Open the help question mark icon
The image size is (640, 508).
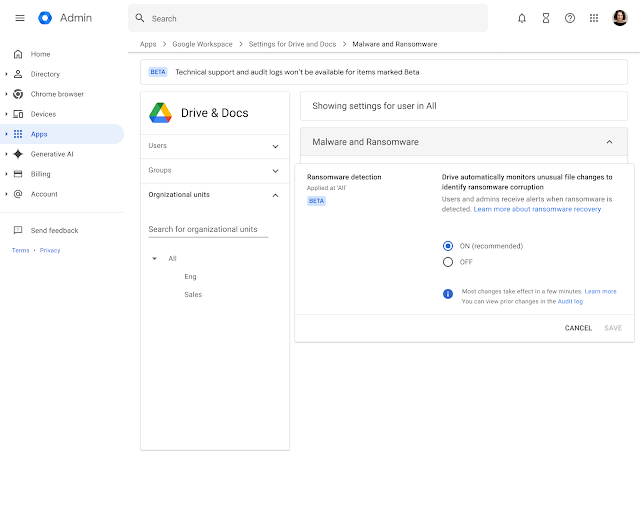coord(570,18)
